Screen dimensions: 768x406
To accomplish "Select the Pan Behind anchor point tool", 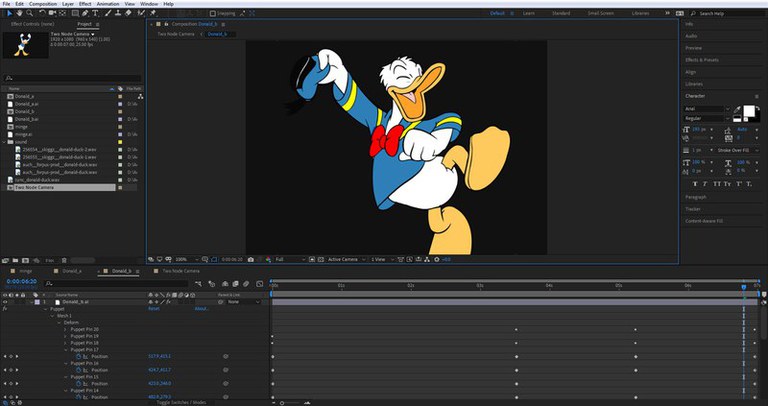I will [63, 13].
